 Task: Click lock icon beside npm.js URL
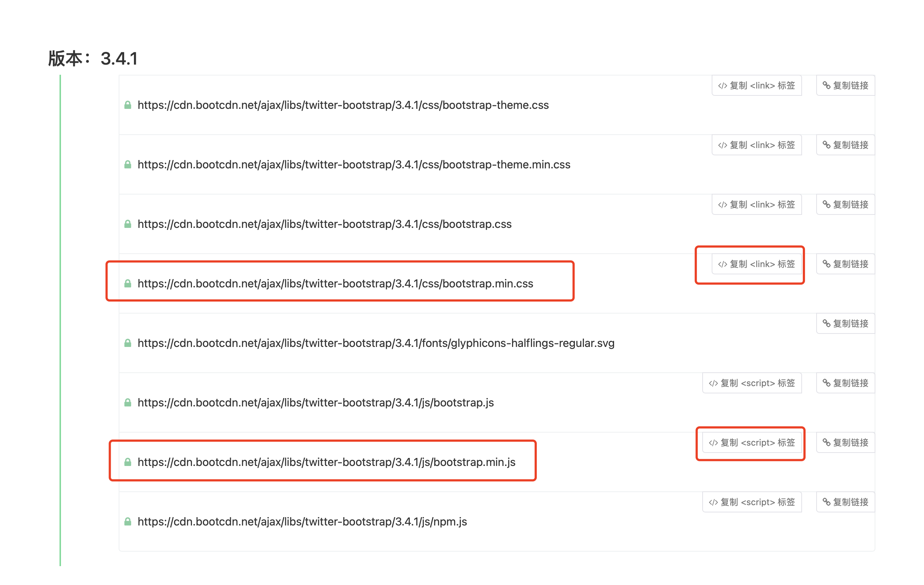point(128,521)
